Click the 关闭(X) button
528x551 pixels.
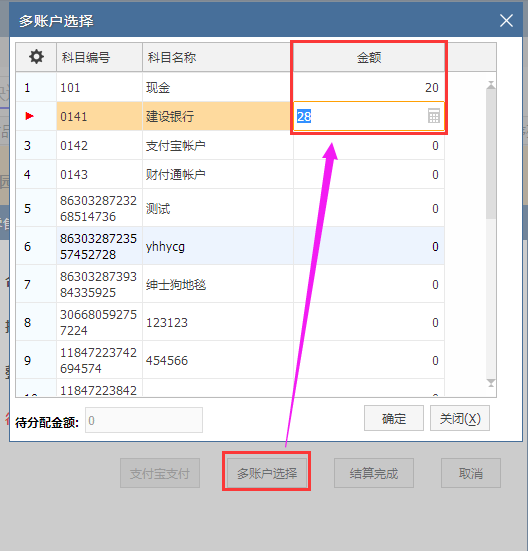pos(460,418)
